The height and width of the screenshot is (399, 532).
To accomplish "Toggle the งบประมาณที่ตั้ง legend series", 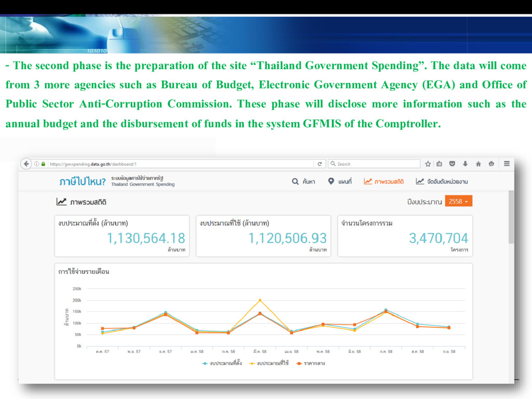I will [x=222, y=363].
